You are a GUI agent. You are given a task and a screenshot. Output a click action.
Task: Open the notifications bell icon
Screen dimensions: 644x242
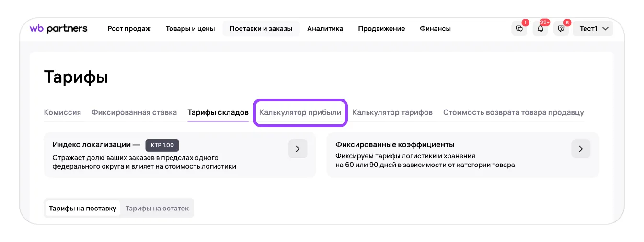tap(540, 29)
